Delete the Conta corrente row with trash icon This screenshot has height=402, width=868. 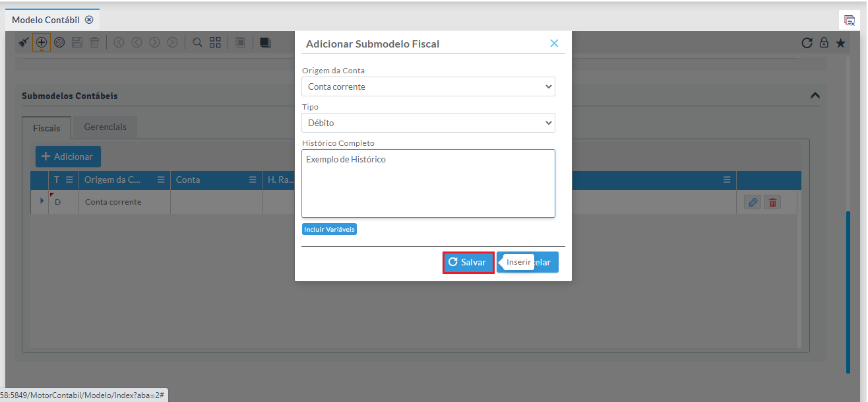772,202
